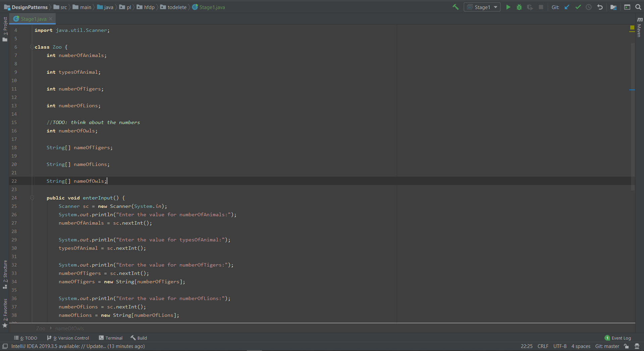
Task: Click line number 22 in the gutter
Action: (14, 181)
